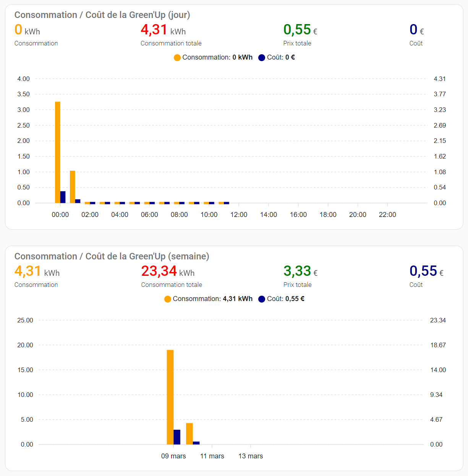Click the green '3,33 €' weekly price
This screenshot has height=476, width=468.
[x=301, y=271]
